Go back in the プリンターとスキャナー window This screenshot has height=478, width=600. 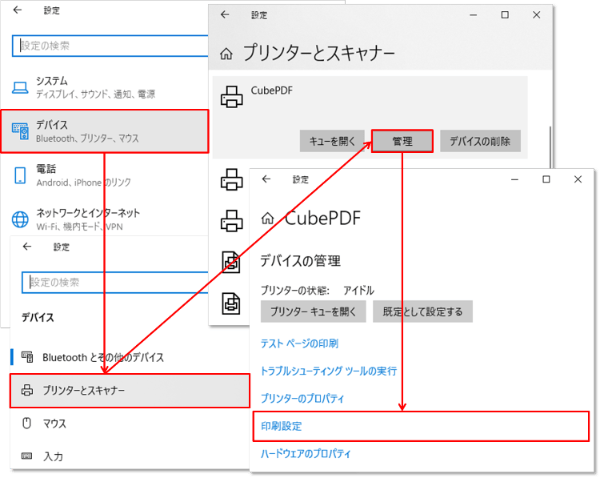pyautogui.click(x=225, y=15)
